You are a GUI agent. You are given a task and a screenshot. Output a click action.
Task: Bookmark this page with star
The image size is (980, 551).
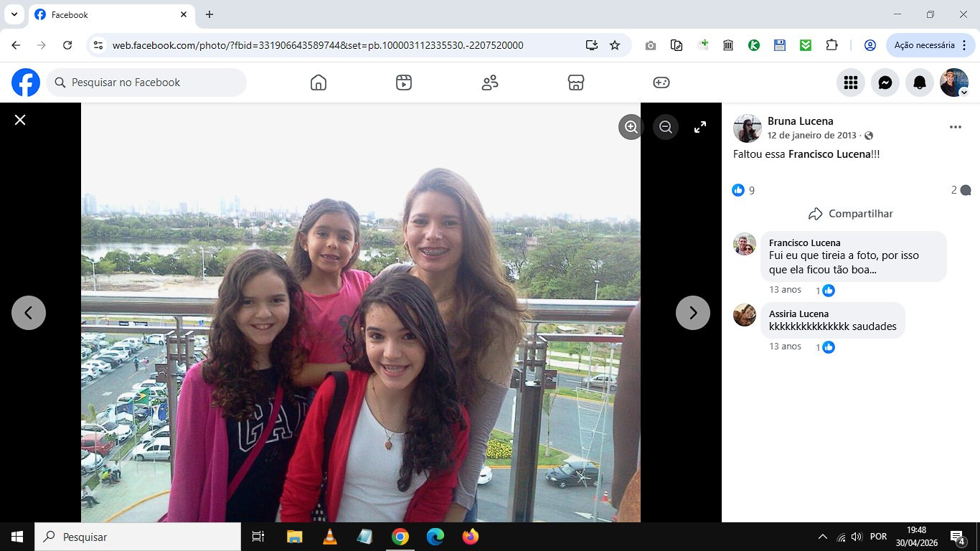(615, 45)
